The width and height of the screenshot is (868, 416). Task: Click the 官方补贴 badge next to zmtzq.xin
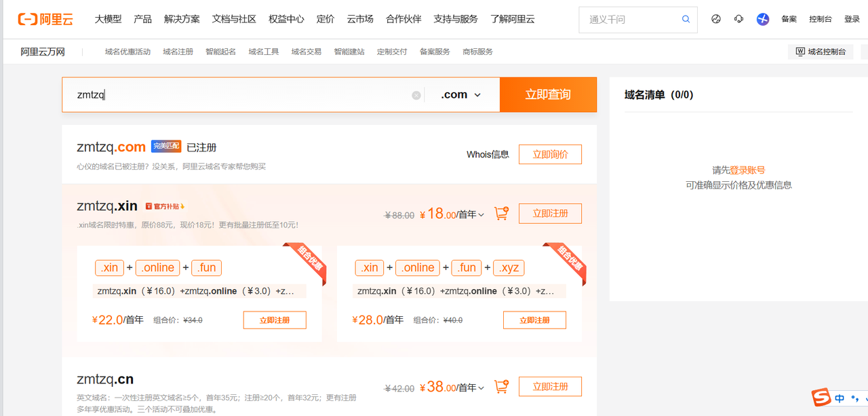tap(165, 206)
